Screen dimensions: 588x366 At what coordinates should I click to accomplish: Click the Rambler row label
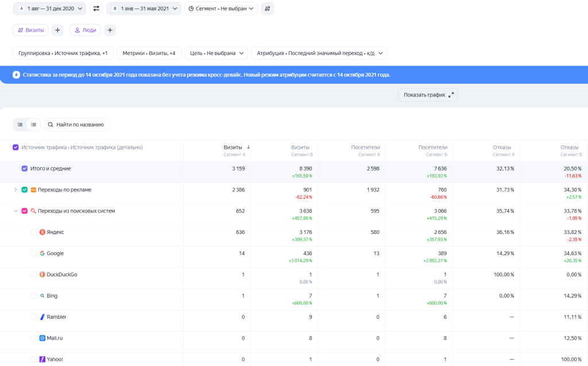click(x=57, y=317)
